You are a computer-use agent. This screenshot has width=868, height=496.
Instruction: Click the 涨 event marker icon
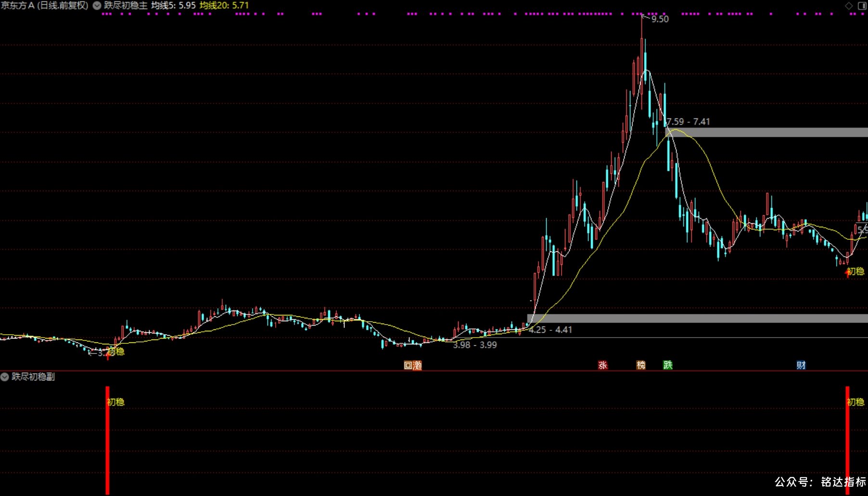pyautogui.click(x=602, y=365)
